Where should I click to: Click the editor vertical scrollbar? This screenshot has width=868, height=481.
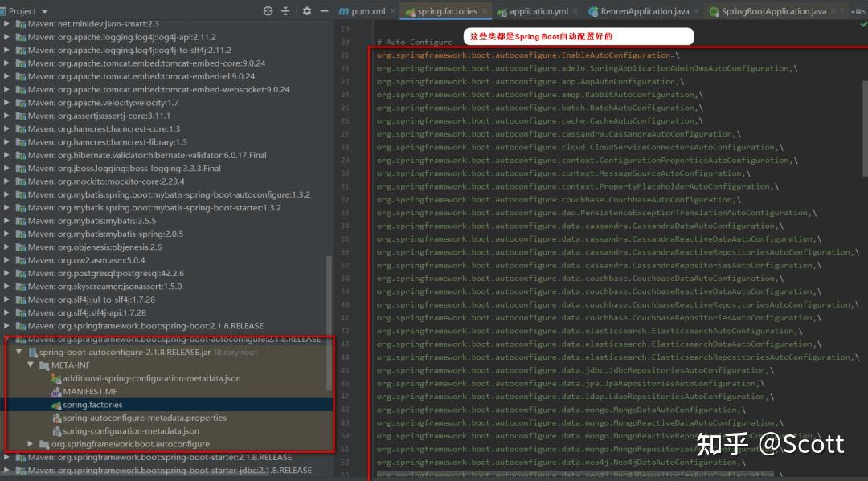pyautogui.click(x=865, y=128)
